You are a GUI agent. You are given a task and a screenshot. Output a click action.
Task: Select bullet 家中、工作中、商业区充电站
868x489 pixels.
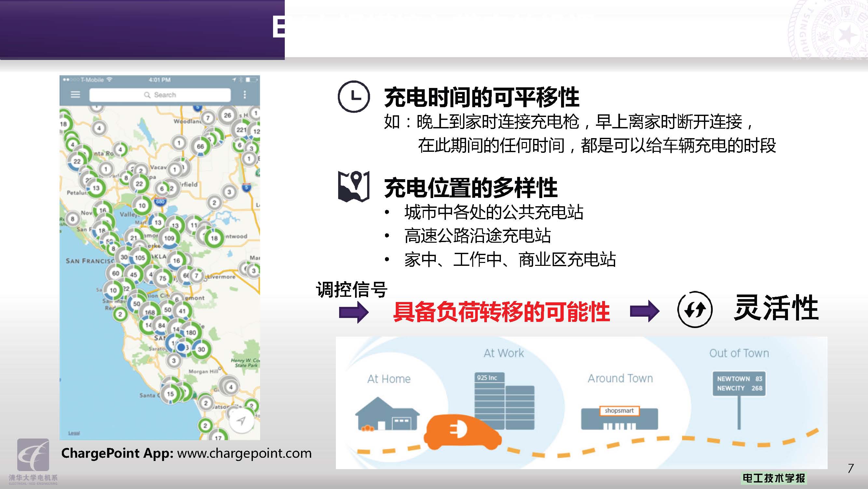(x=510, y=260)
